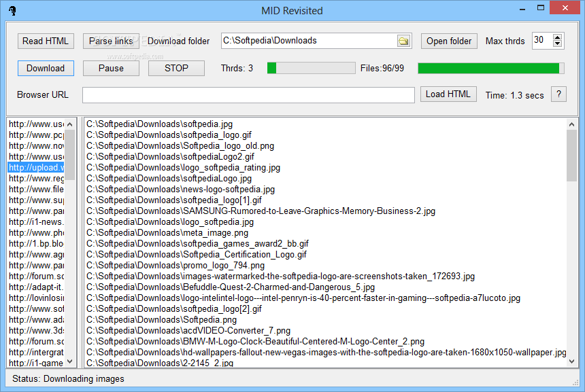Click the threads progress bar
585x392 pixels.
(x=311, y=68)
